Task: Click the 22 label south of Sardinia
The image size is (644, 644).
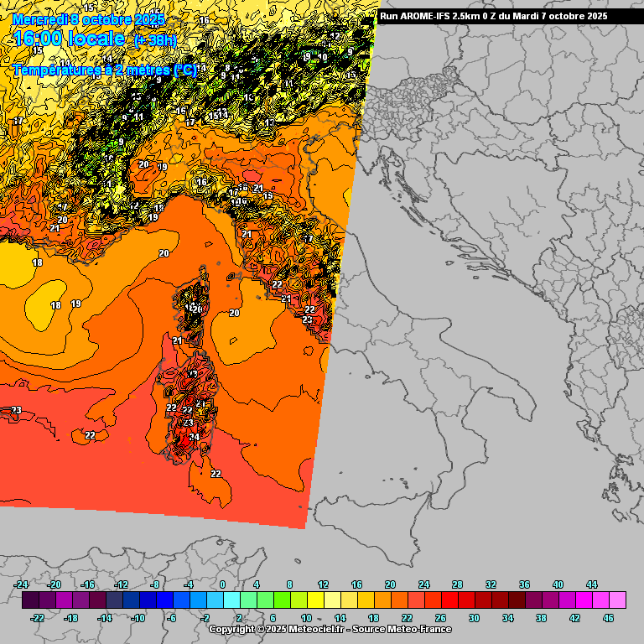Action: [x=216, y=474]
